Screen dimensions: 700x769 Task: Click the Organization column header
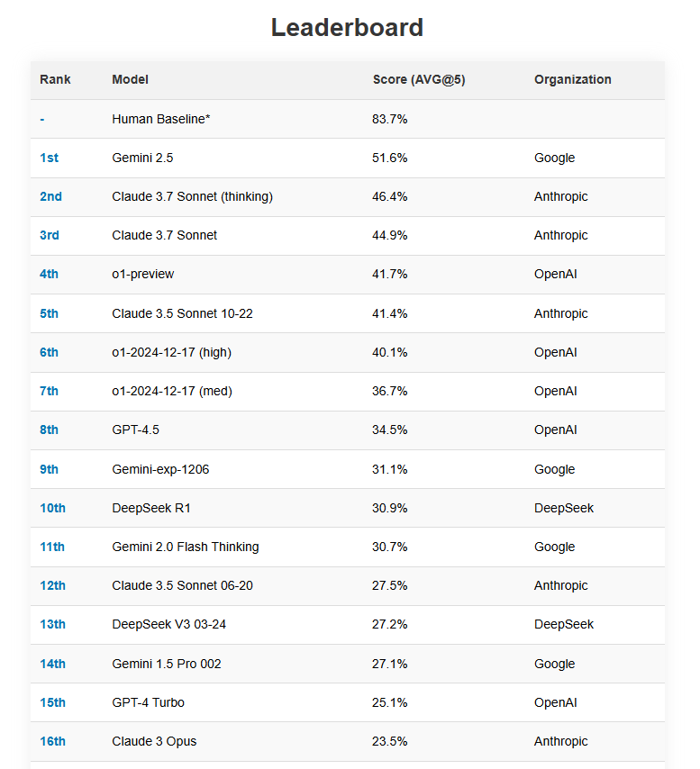pyautogui.click(x=572, y=79)
